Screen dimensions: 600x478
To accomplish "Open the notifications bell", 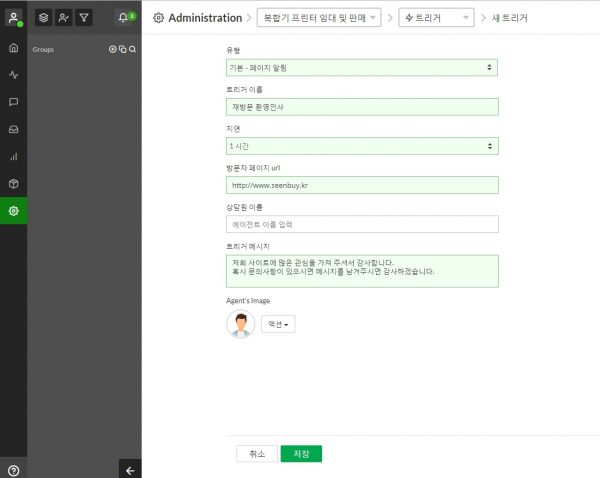I will point(123,18).
